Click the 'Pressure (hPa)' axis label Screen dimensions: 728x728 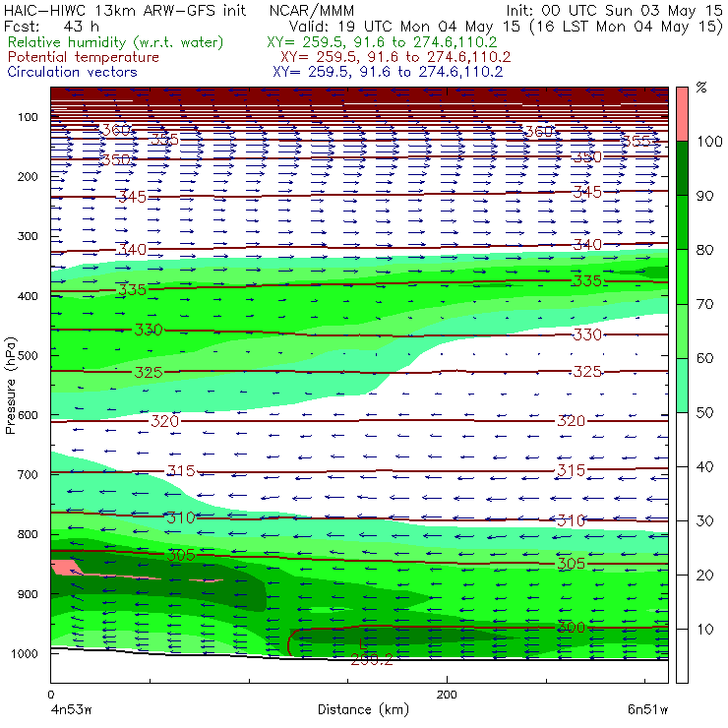click(10, 386)
